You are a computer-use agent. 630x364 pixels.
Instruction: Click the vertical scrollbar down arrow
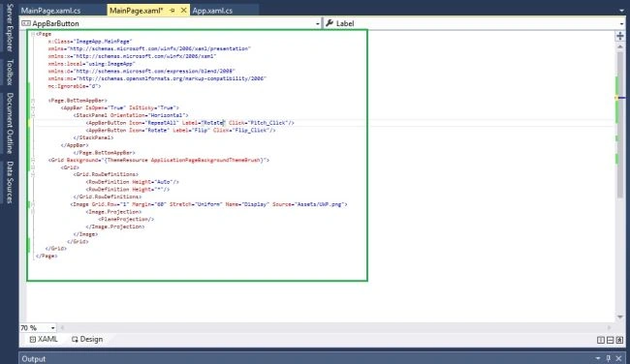pos(620,317)
